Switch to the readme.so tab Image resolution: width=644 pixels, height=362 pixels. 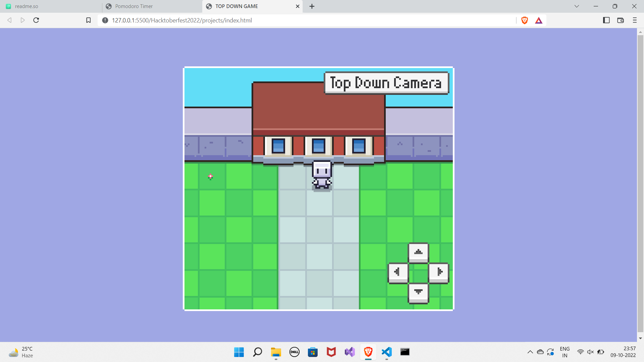coord(50,6)
